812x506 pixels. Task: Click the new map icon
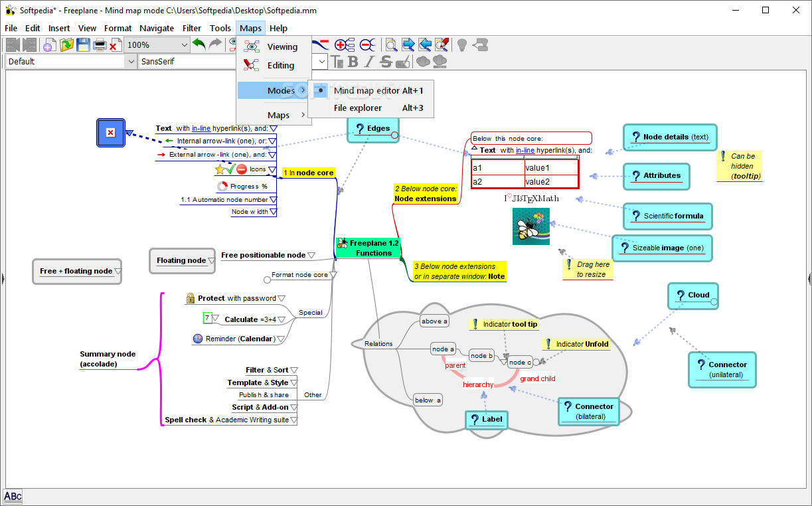click(48, 45)
